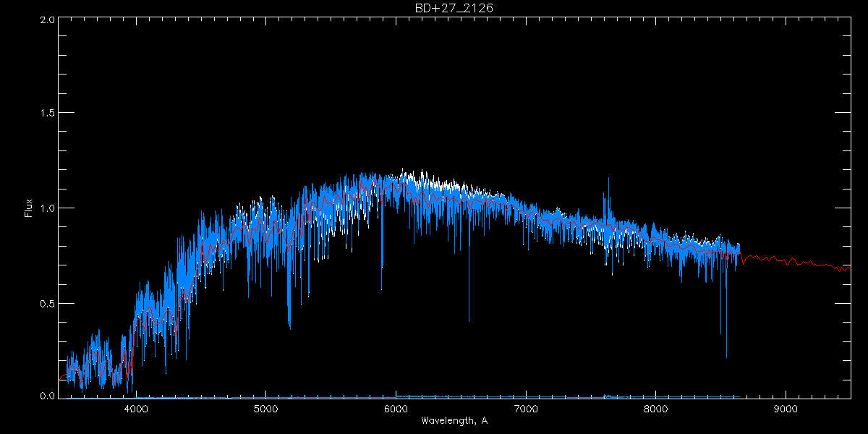Click the 7000 wavelength tick label
Image resolution: width=868 pixels, height=434 pixels.
click(526, 407)
